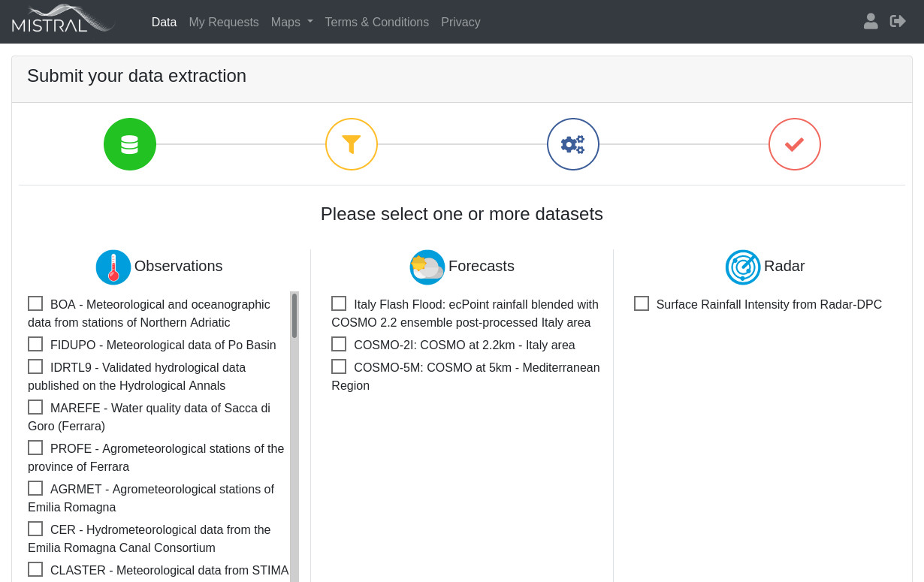Click 'IDRTL9 - Validated hydrological data' label

click(x=137, y=376)
